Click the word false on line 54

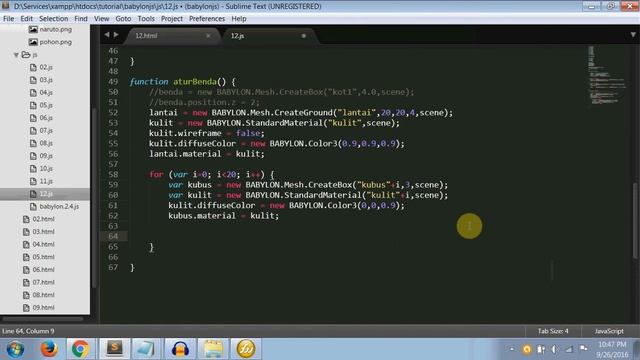(248, 133)
